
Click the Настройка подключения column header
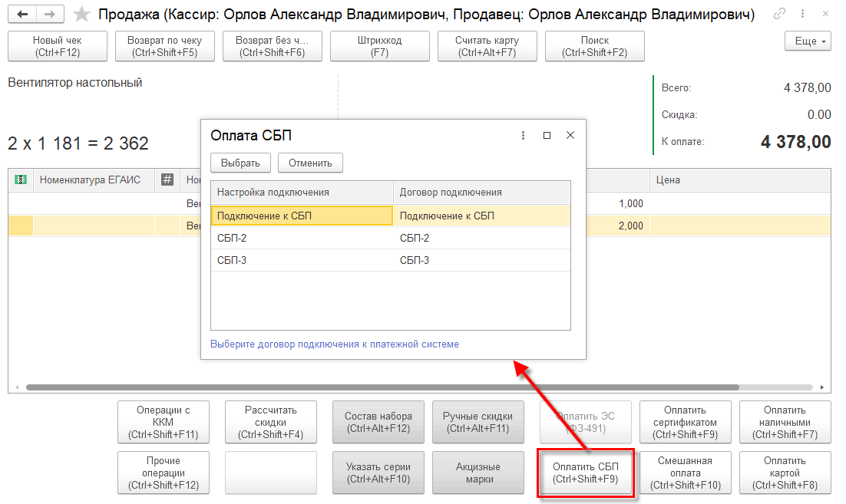pos(302,193)
